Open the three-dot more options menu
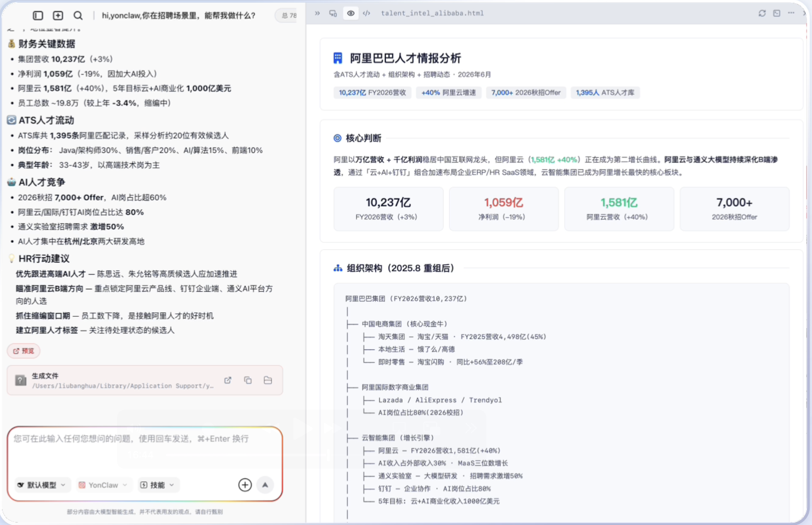812x525 pixels. tap(791, 13)
